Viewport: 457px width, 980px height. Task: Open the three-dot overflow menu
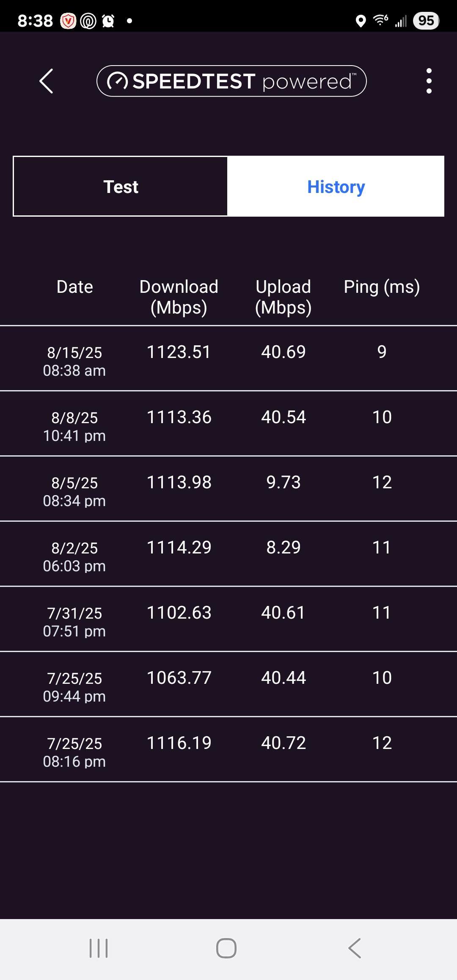tap(429, 81)
